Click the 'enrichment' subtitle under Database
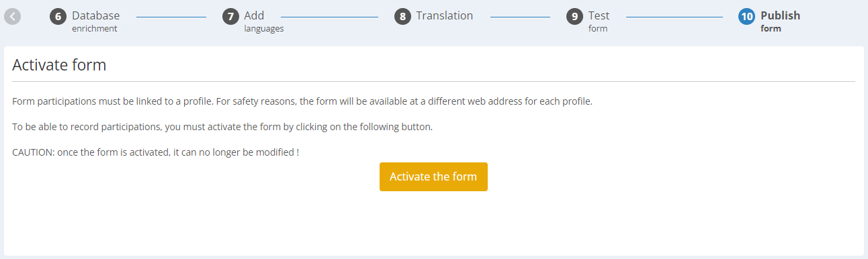Image resolution: width=868 pixels, height=259 pixels. [x=94, y=28]
